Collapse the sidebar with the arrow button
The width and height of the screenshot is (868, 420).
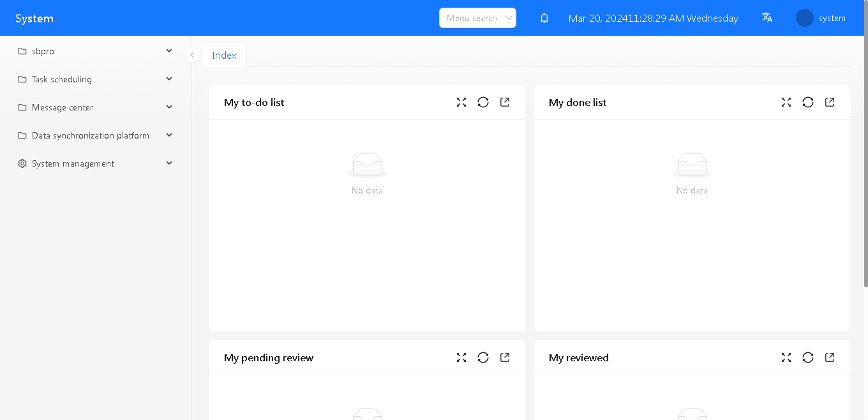click(192, 55)
